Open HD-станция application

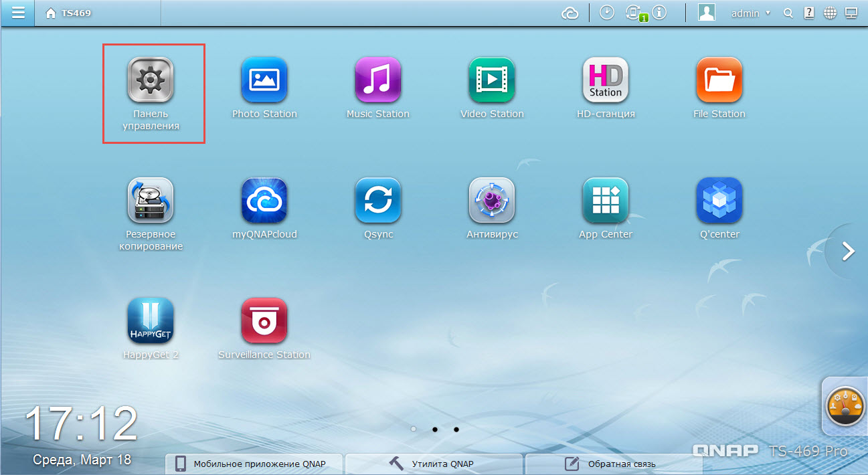pyautogui.click(x=606, y=81)
